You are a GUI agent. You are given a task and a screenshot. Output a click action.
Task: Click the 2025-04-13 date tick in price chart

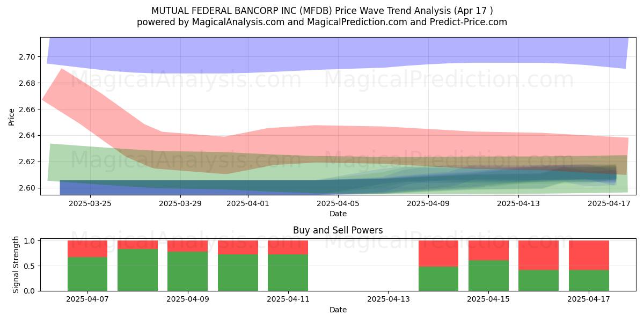[518, 203]
